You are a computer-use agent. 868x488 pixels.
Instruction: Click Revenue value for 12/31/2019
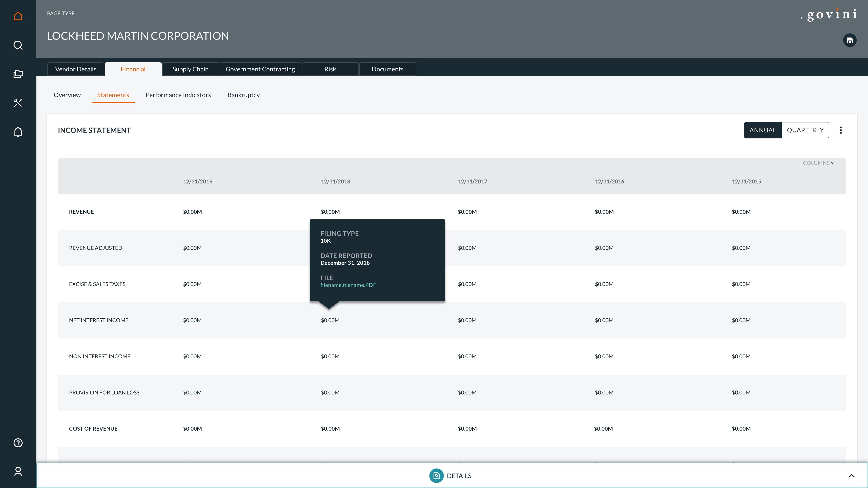[192, 211]
